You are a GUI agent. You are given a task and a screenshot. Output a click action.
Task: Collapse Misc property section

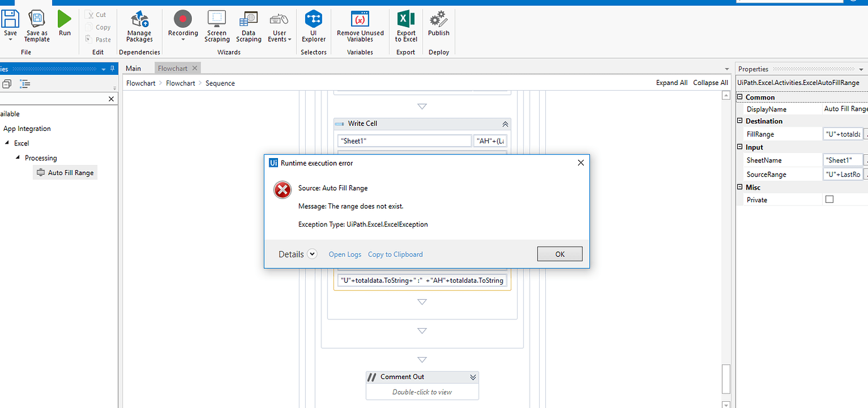click(x=740, y=187)
